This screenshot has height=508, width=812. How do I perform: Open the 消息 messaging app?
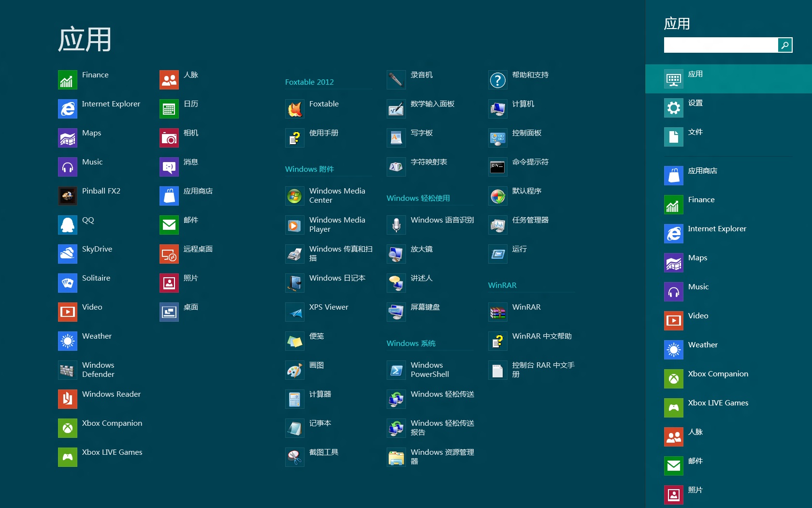179,167
